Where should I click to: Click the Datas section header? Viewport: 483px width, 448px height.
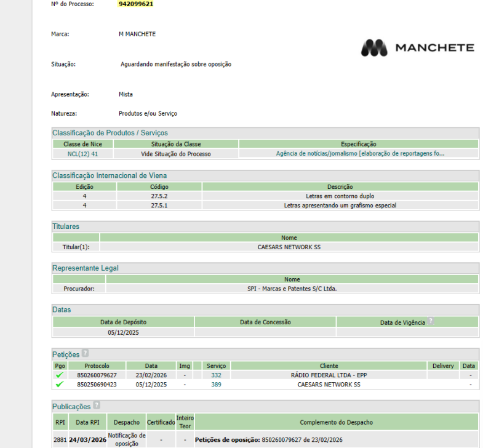pyautogui.click(x=62, y=310)
